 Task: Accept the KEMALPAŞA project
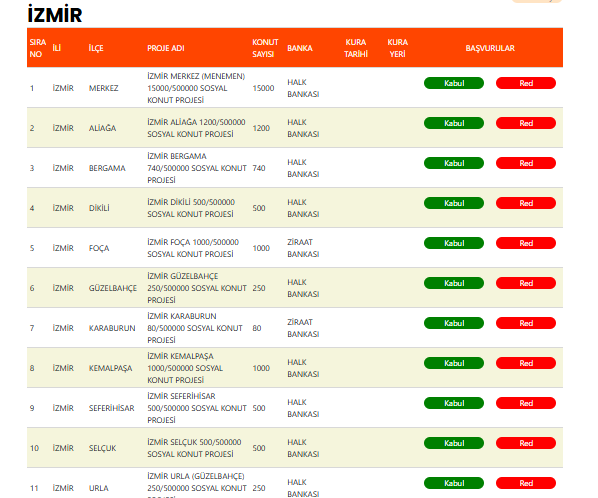coord(454,363)
